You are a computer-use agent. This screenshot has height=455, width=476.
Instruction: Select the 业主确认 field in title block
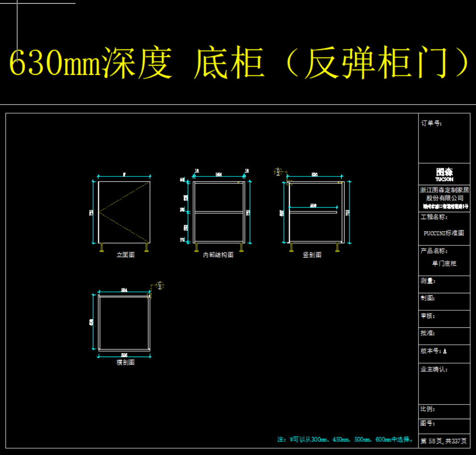pyautogui.click(x=434, y=369)
